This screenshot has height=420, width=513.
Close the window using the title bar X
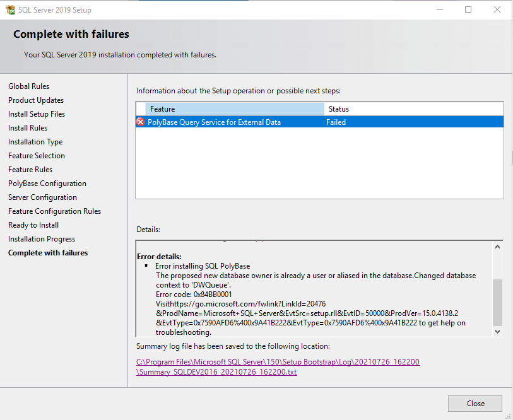tap(497, 10)
